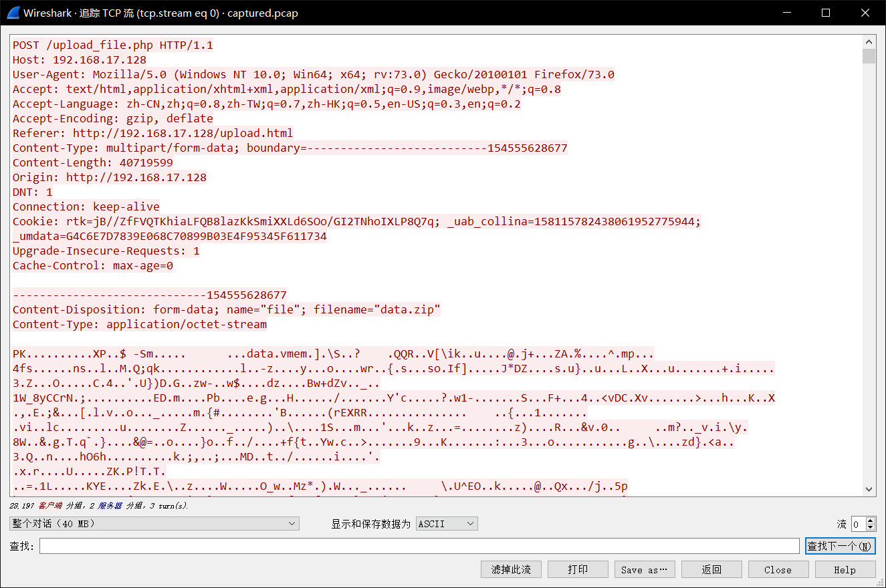Expand the ASCII data format dropdown
This screenshot has height=588, width=886.
coord(446,524)
